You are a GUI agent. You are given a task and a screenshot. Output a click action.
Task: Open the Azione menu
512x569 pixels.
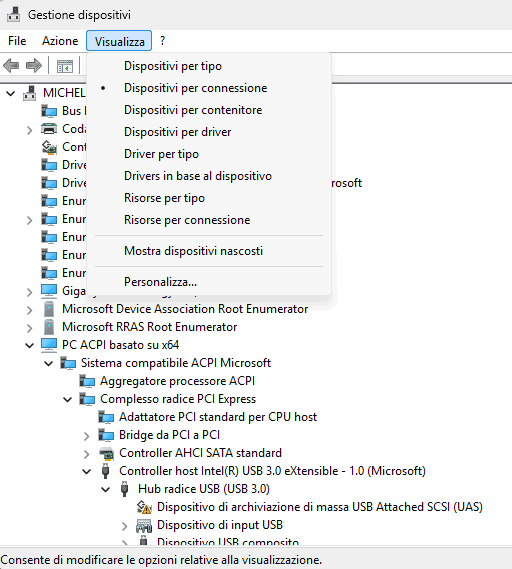pyautogui.click(x=60, y=41)
